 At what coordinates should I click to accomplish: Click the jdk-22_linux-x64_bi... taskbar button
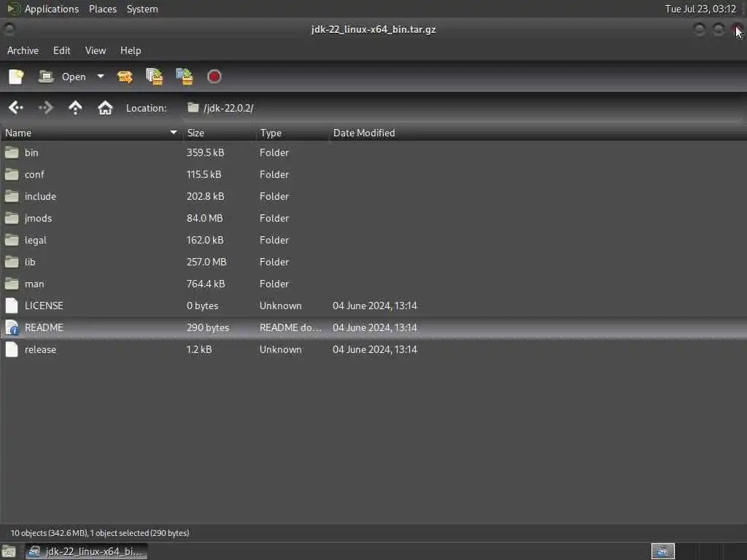click(87, 551)
